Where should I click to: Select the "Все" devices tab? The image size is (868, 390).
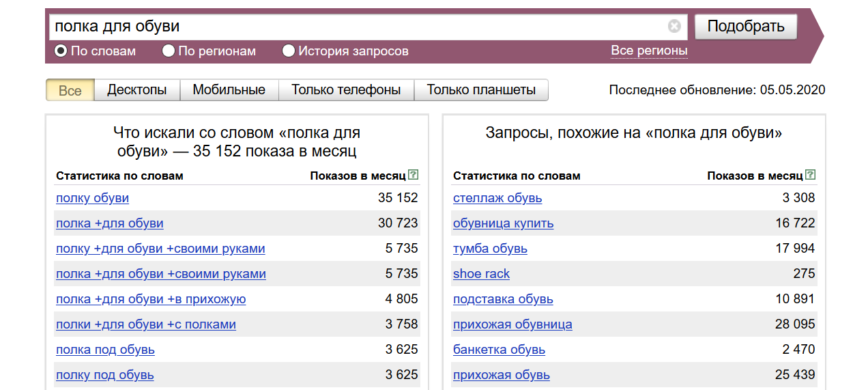(x=70, y=90)
